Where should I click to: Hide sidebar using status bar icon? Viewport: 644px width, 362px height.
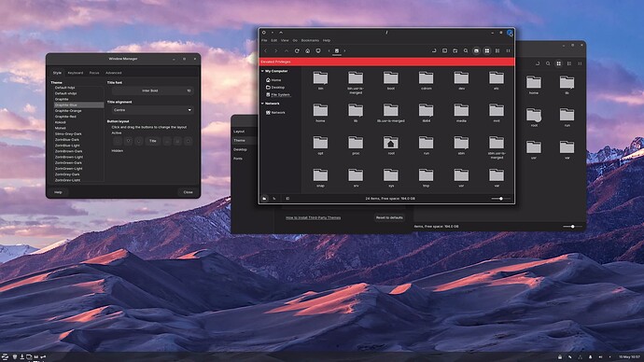[x=287, y=199]
